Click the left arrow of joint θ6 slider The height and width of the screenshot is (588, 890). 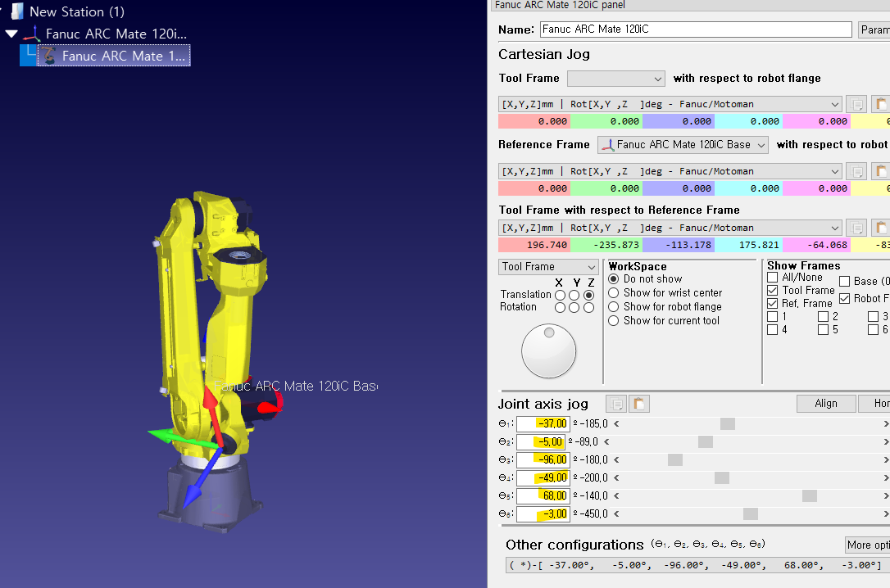[x=616, y=514]
